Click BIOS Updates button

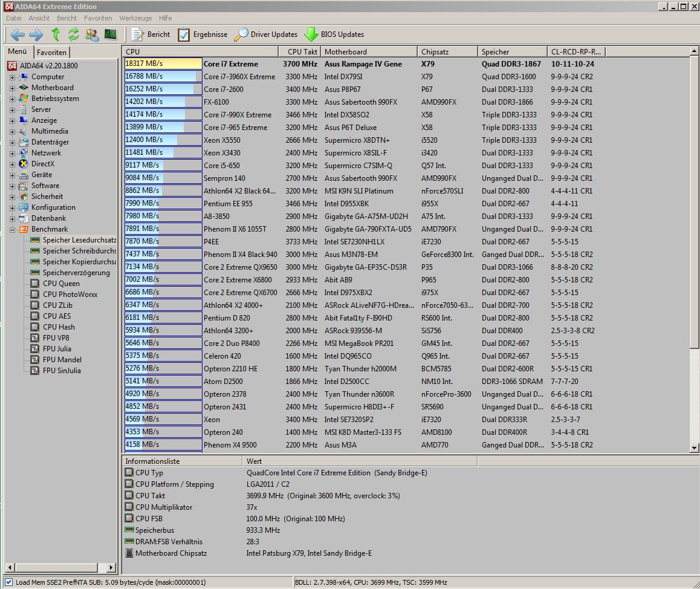pyautogui.click(x=334, y=34)
